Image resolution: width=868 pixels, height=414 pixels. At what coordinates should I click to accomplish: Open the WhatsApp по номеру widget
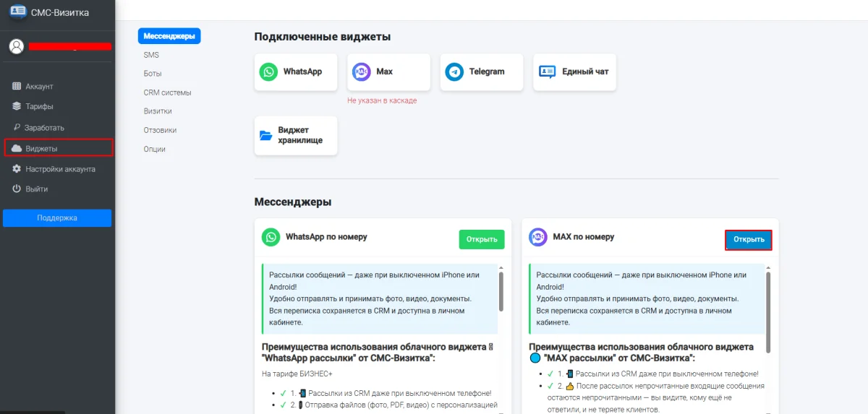482,239
